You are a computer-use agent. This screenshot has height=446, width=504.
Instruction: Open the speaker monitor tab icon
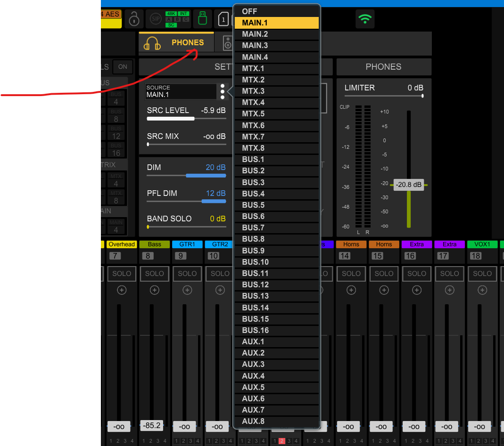(228, 43)
